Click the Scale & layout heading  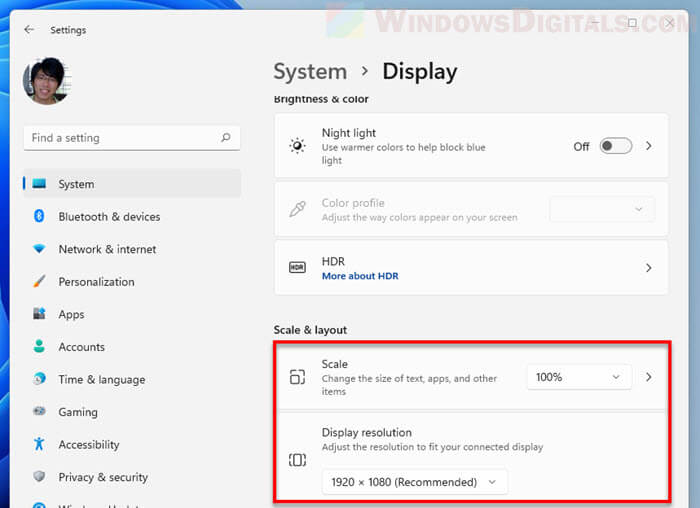click(x=310, y=330)
